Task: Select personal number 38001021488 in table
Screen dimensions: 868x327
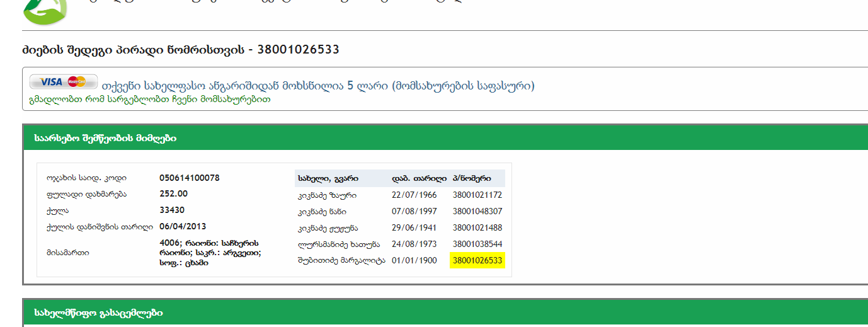Action: tap(477, 228)
